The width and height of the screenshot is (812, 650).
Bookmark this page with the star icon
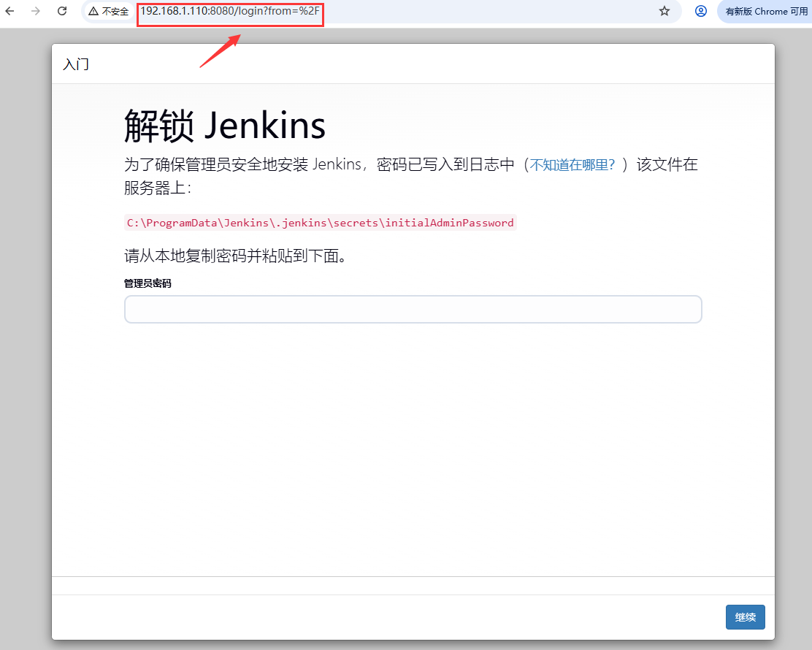(664, 11)
